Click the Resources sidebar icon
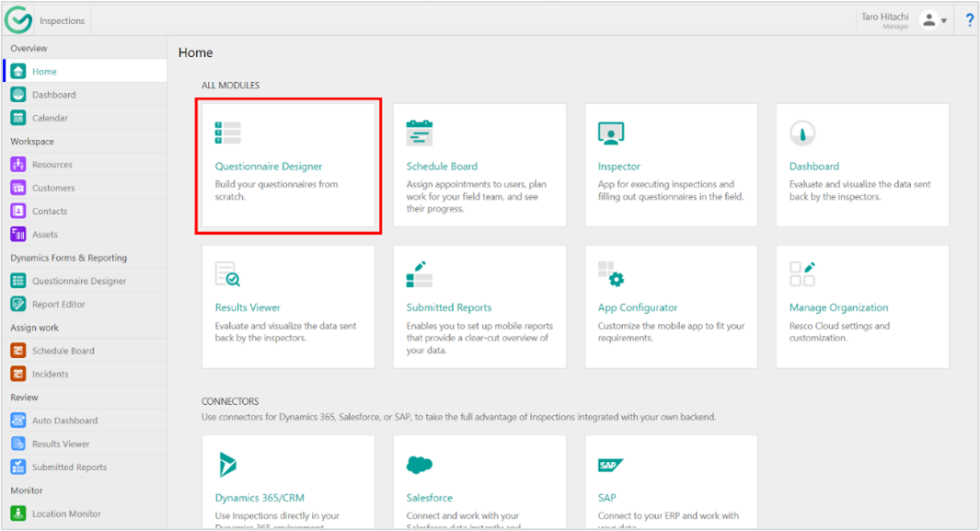 coord(18,165)
